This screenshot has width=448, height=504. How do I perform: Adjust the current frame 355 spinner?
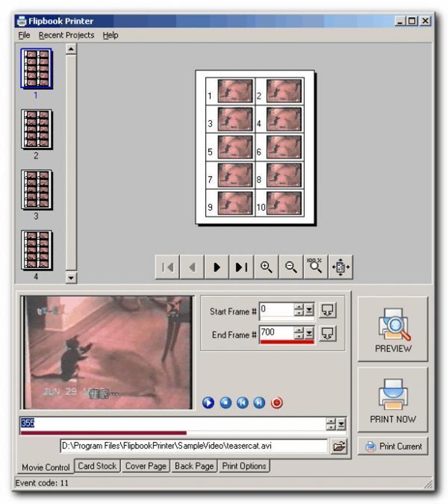click(331, 424)
